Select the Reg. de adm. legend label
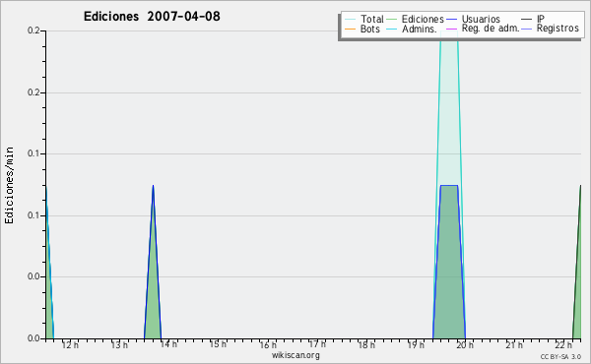This screenshot has width=591, height=364. click(x=491, y=29)
